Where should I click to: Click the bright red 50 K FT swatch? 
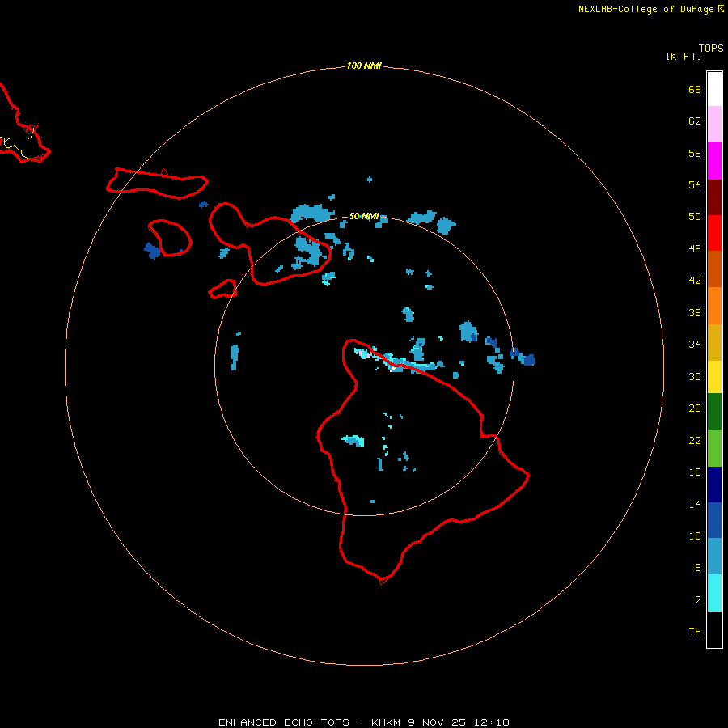(714, 233)
